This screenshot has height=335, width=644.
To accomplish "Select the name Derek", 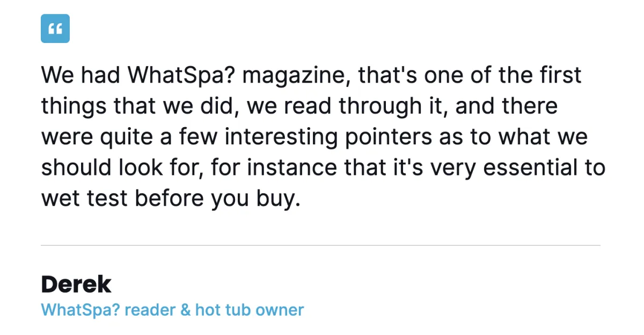I will [x=76, y=285].
